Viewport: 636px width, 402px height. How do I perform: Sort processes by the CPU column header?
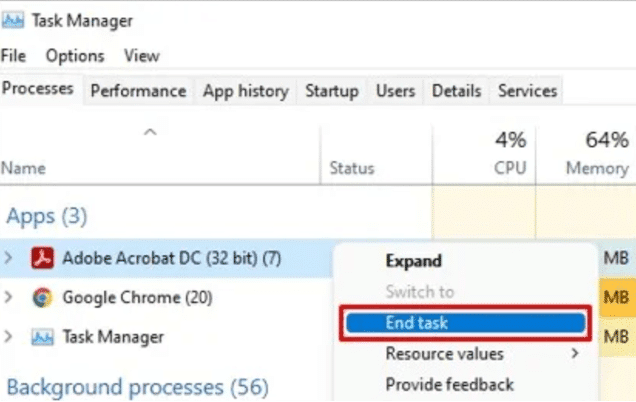click(484, 155)
